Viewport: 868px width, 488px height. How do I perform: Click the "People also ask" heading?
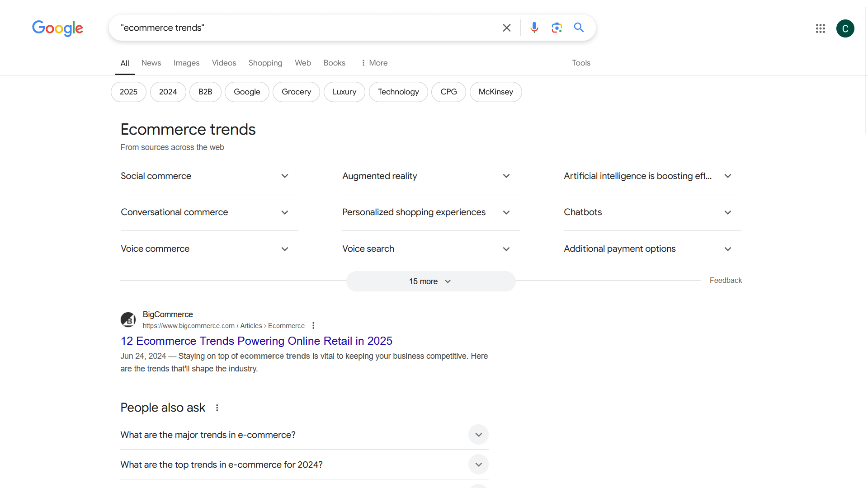(163, 408)
